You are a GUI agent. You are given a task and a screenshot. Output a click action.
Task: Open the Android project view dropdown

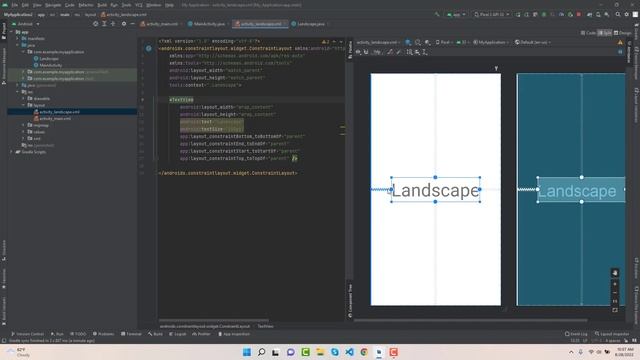point(26,24)
